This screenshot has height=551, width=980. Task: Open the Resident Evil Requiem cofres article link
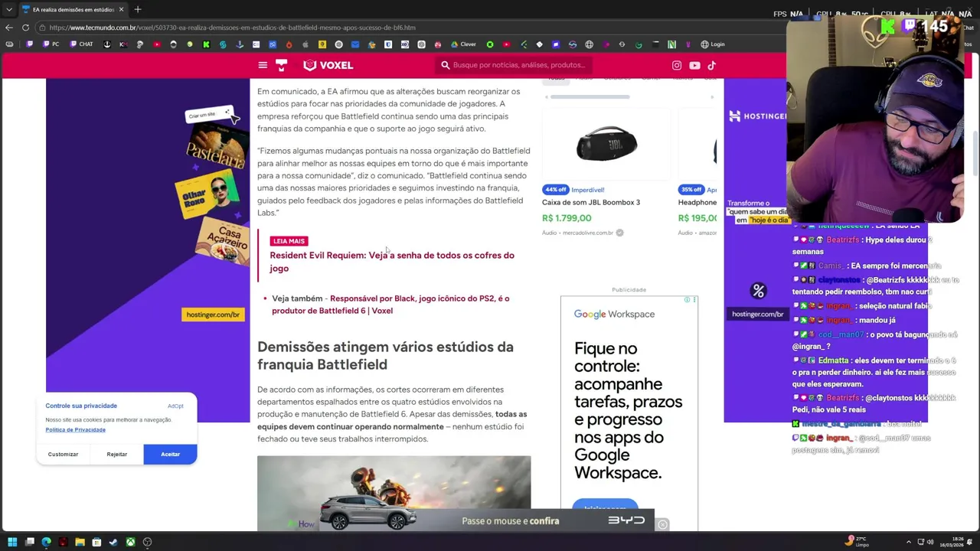coord(392,262)
